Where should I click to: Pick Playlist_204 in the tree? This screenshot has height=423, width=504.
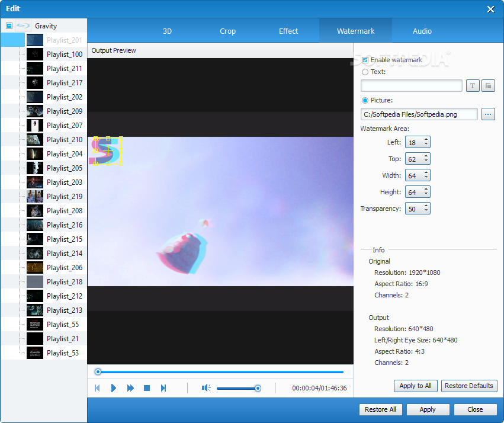pos(65,154)
